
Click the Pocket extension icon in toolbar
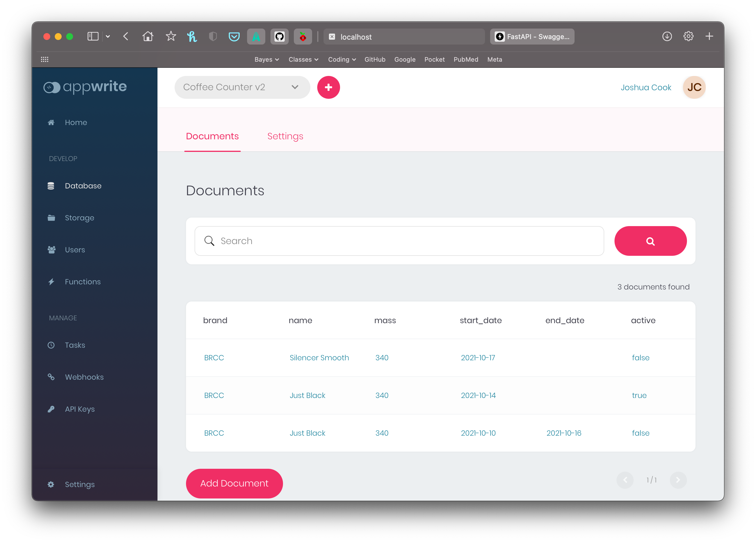(x=234, y=37)
